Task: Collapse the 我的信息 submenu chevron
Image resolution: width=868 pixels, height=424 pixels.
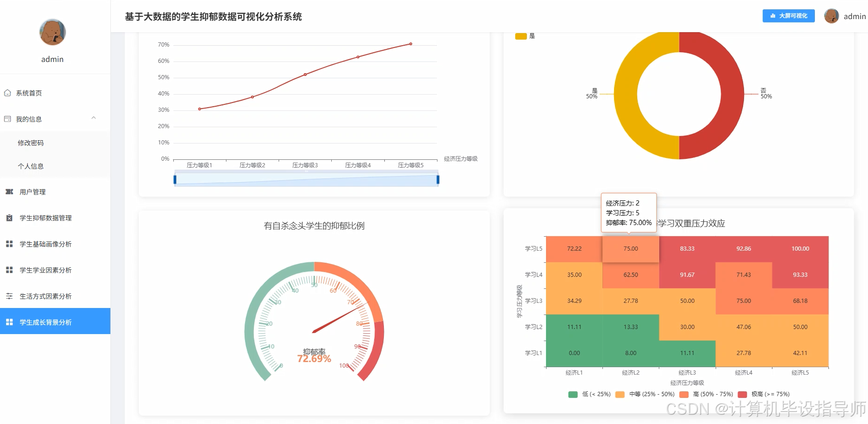Action: pyautogui.click(x=94, y=118)
